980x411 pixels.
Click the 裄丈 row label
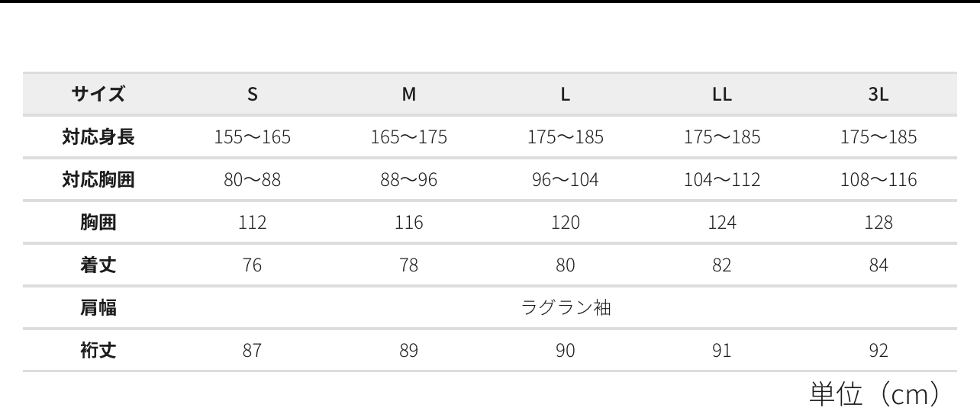coord(98,351)
